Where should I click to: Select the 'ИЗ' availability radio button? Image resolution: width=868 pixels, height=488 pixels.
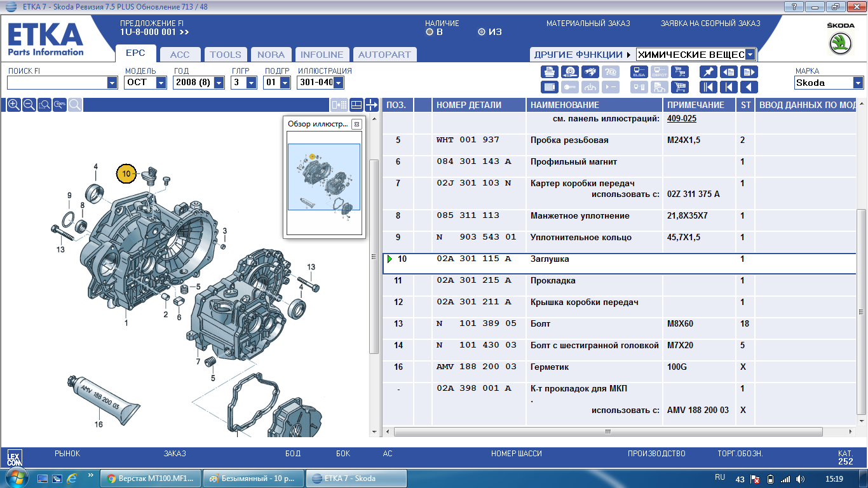click(482, 32)
